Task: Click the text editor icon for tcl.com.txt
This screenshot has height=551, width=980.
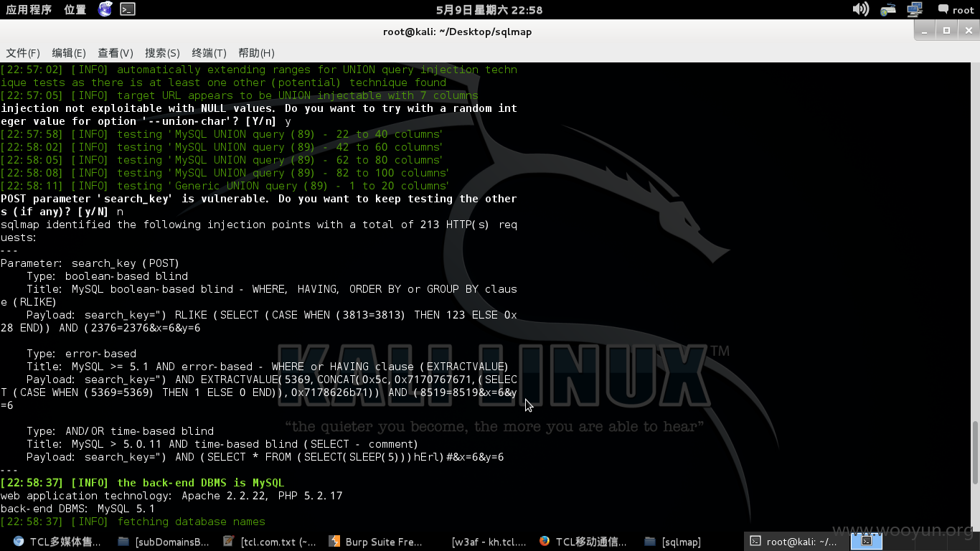Action: point(229,542)
